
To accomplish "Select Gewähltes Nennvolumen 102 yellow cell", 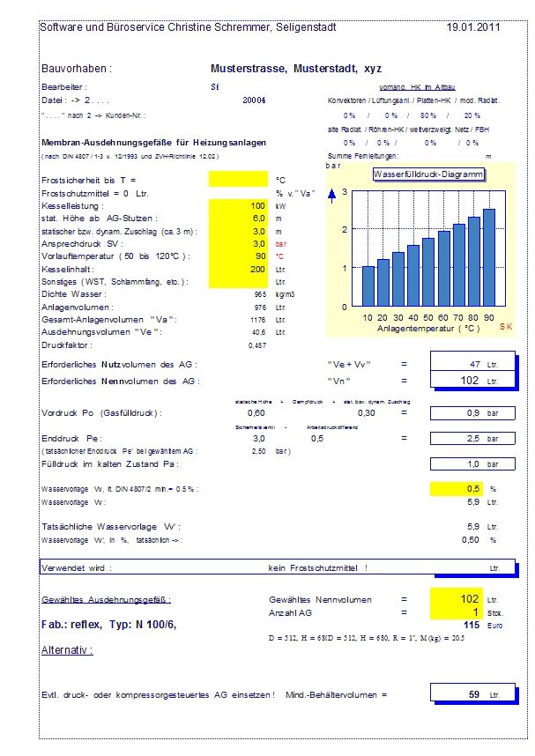I will [x=456, y=599].
